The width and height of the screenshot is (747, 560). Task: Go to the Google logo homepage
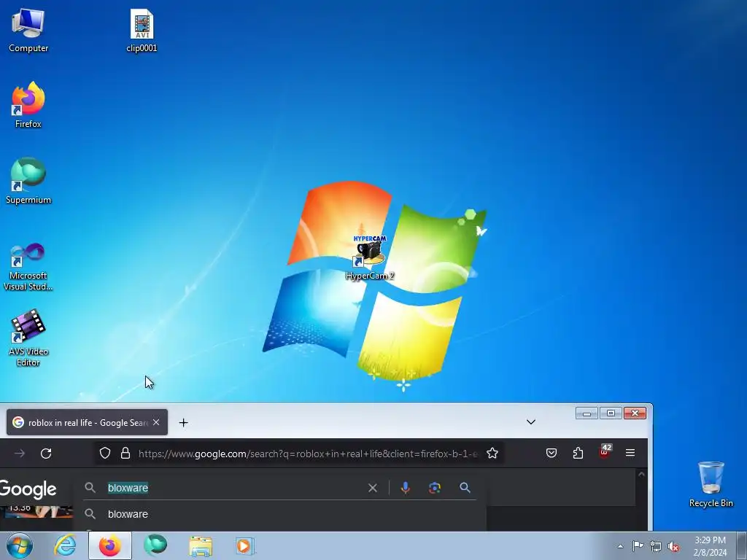[28, 489]
